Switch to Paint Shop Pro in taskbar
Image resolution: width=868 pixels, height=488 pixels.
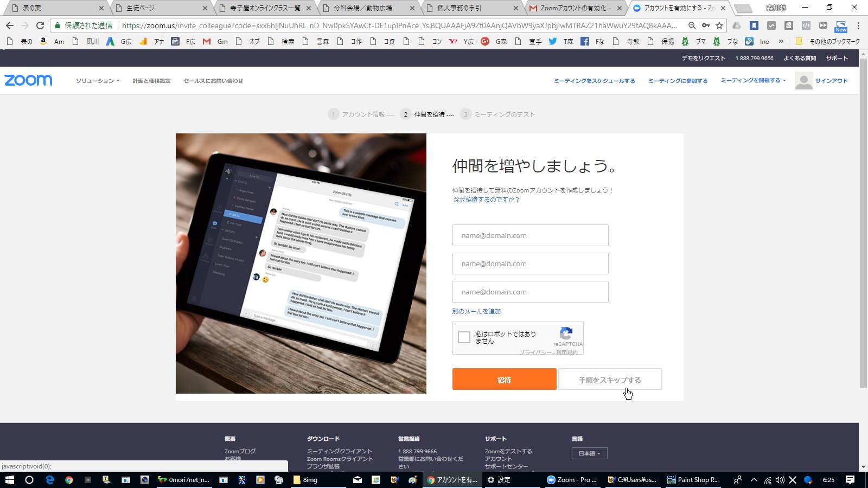pyautogui.click(x=693, y=480)
